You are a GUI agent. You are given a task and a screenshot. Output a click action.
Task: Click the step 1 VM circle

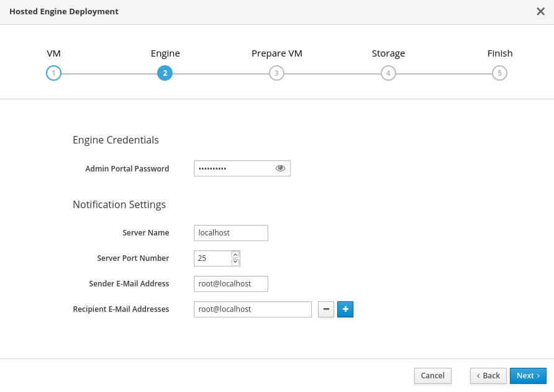[x=53, y=73]
